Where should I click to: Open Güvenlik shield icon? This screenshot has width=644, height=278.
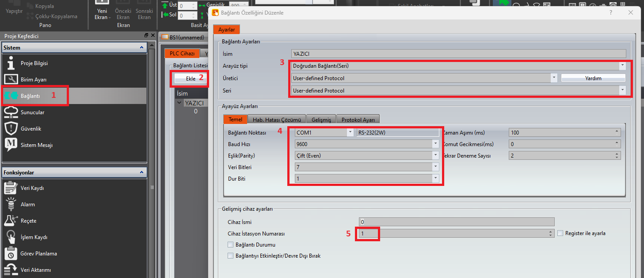[x=11, y=129]
